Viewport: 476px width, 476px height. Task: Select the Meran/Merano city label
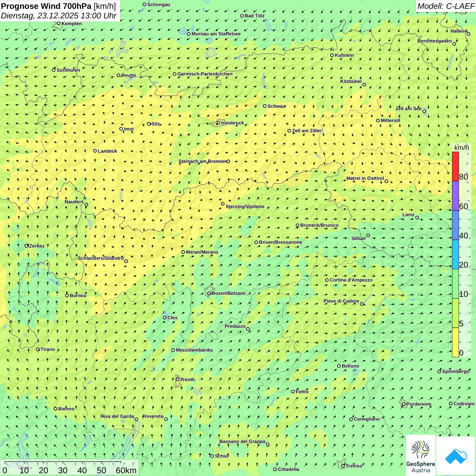click(202, 252)
